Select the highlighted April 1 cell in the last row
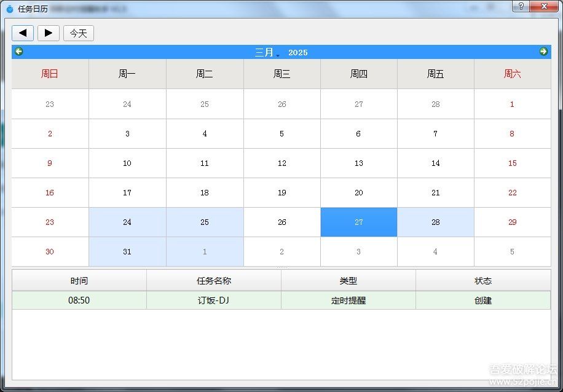The width and height of the screenshot is (563, 392). (x=205, y=252)
